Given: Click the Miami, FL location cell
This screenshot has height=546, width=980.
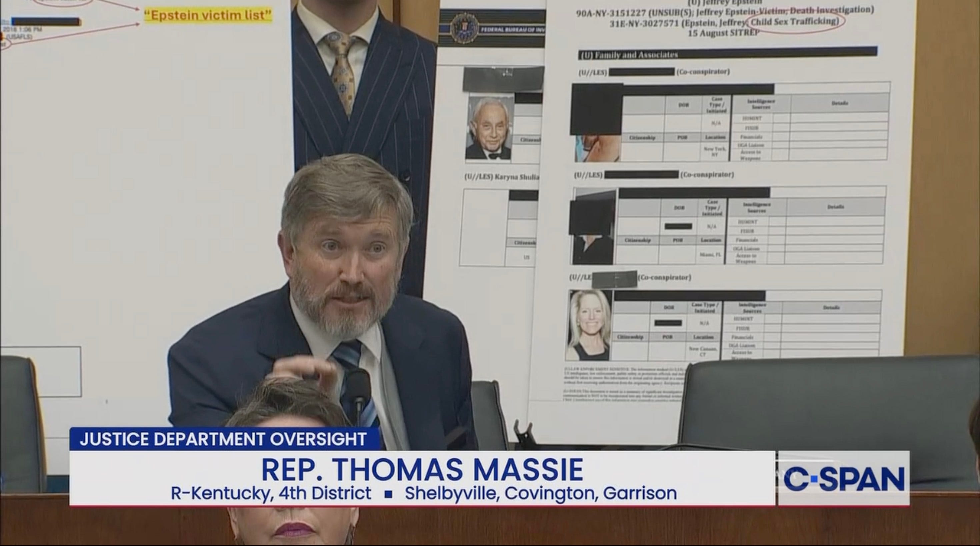Looking at the screenshot, I should (x=710, y=255).
